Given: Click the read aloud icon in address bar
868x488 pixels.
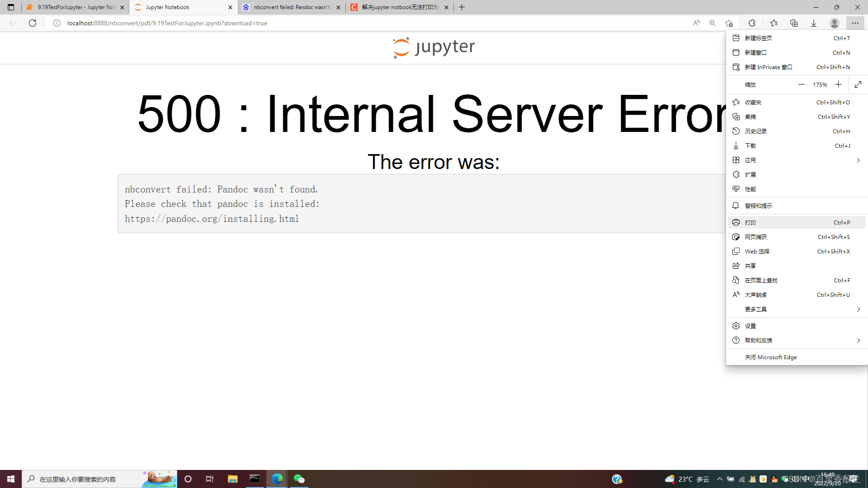Looking at the screenshot, I should pos(696,23).
